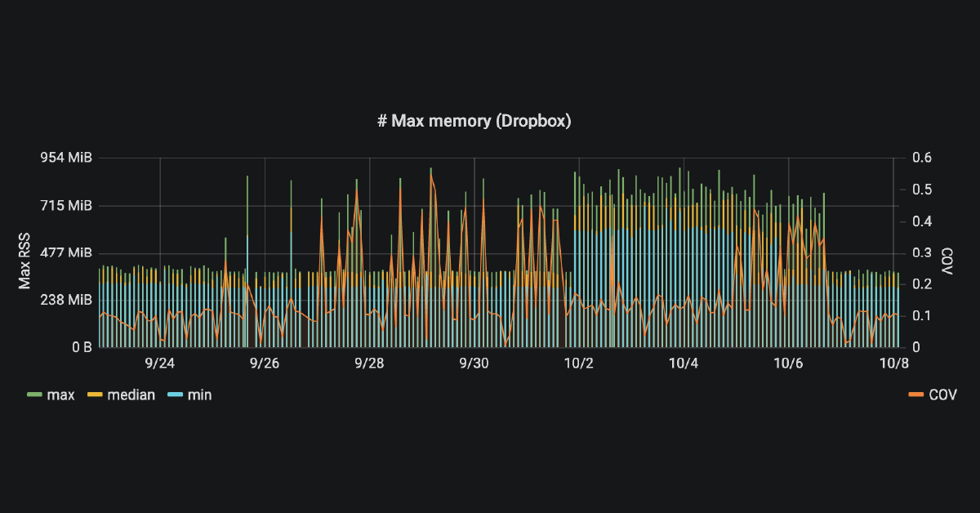The width and height of the screenshot is (980, 513).
Task: Toggle the "COV" series legend label
Action: click(x=942, y=395)
